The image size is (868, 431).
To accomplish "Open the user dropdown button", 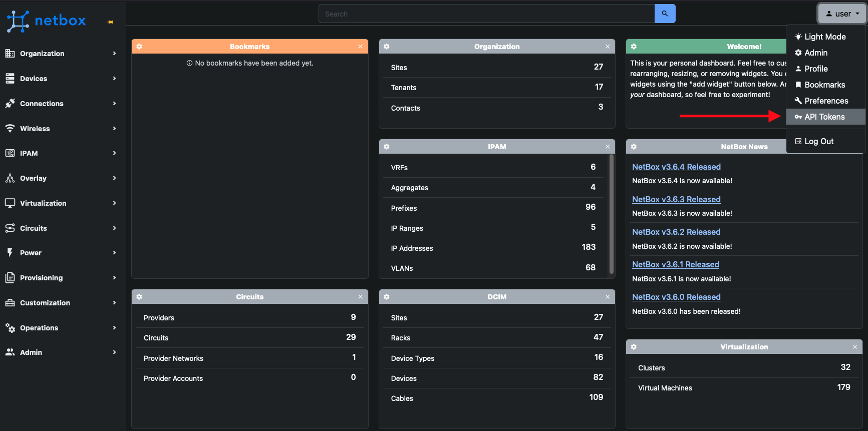I will [x=842, y=14].
